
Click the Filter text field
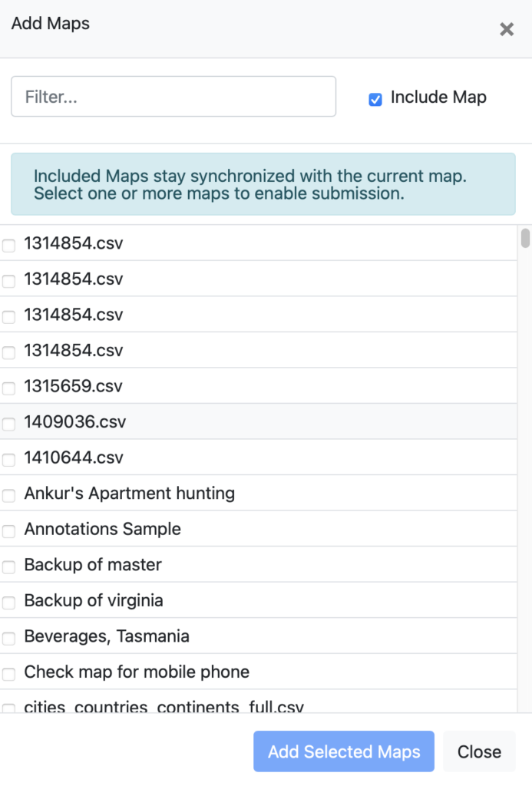173,97
